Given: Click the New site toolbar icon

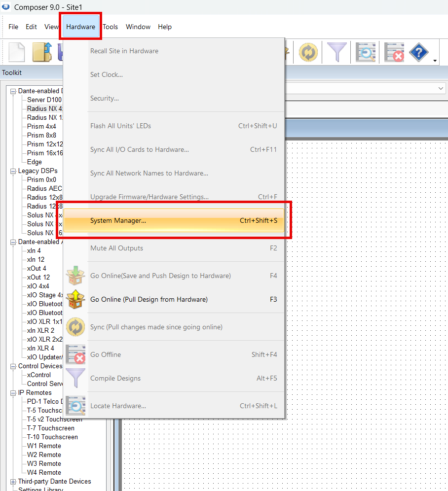Looking at the screenshot, I should [x=17, y=52].
